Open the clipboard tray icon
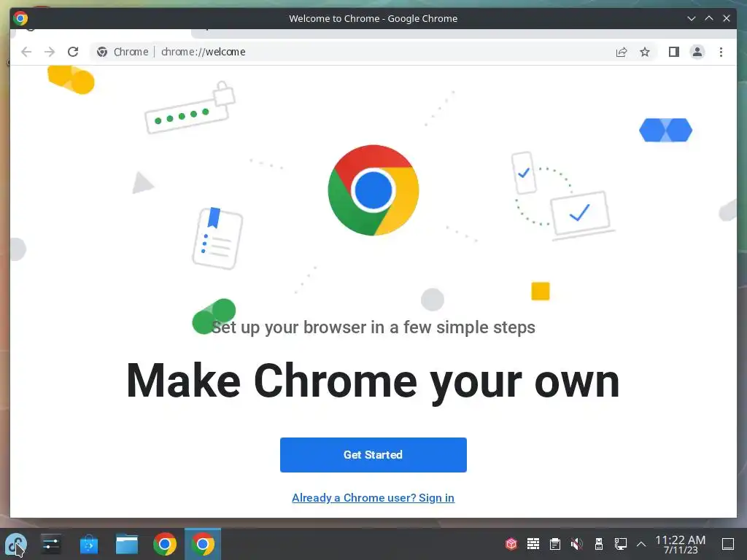The image size is (747, 560). tap(555, 544)
